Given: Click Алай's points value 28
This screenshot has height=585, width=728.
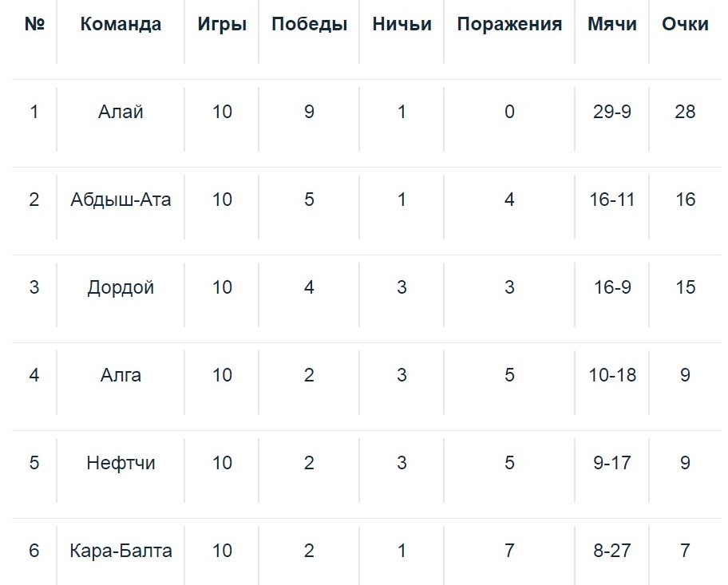Looking at the screenshot, I should pos(685,112).
